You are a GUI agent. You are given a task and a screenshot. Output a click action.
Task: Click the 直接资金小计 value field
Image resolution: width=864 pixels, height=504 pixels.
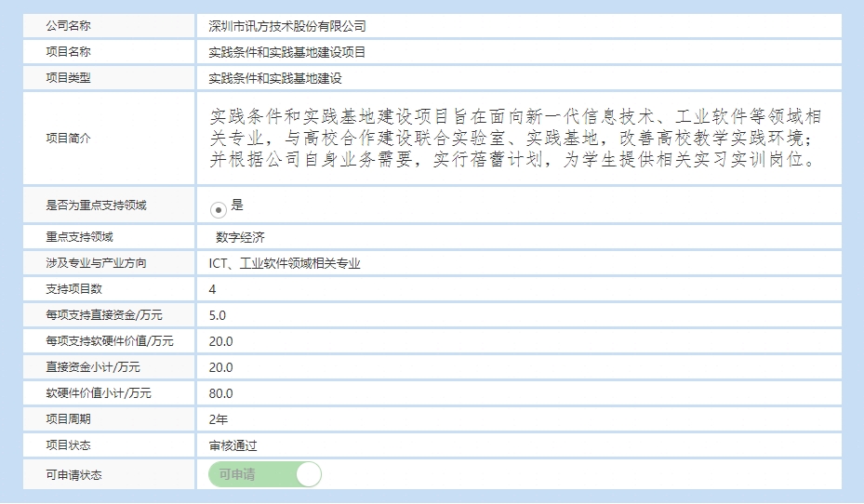coord(221,367)
